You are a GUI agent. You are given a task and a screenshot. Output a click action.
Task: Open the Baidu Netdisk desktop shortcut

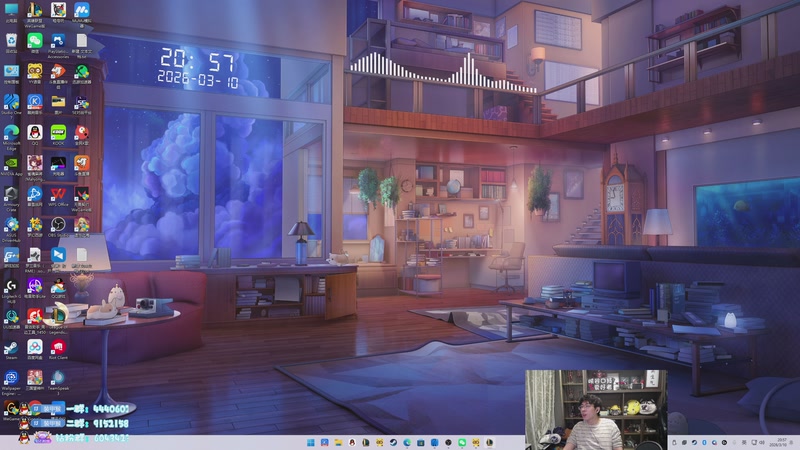coord(35,349)
